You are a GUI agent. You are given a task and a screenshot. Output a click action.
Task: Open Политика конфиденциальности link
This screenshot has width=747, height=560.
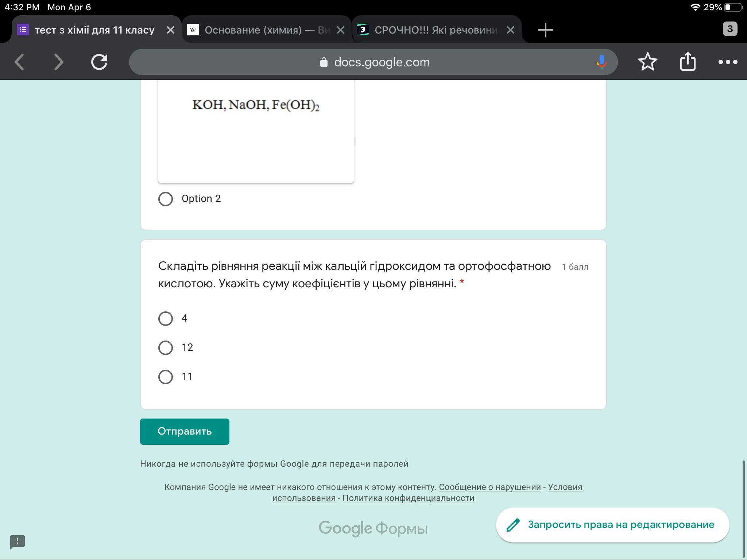[x=408, y=498]
